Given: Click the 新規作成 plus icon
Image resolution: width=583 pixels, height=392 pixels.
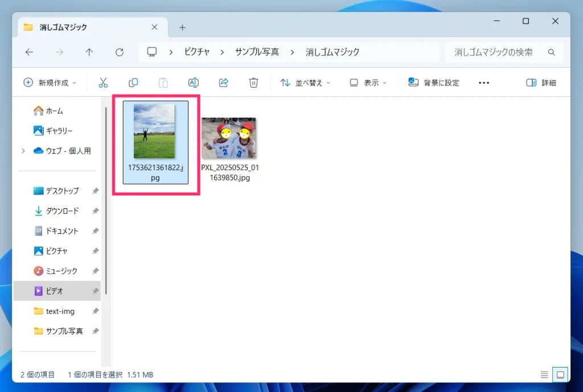Looking at the screenshot, I should 28,82.
